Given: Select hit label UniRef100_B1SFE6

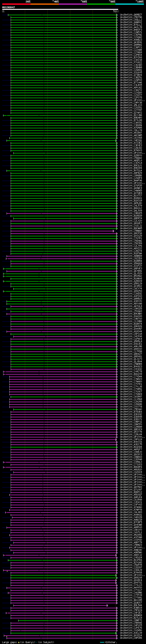Looking at the screenshot, I should (x=131, y=560).
